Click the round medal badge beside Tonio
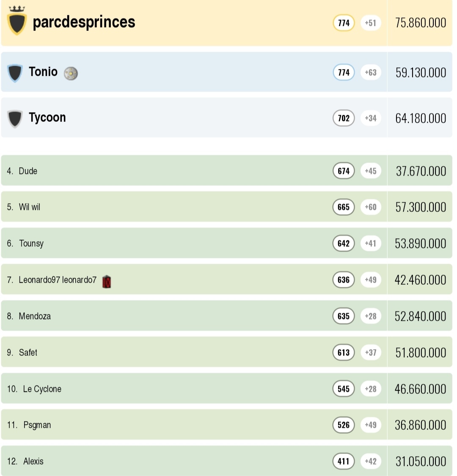Viewport: 457px width, 476px height. coord(71,74)
